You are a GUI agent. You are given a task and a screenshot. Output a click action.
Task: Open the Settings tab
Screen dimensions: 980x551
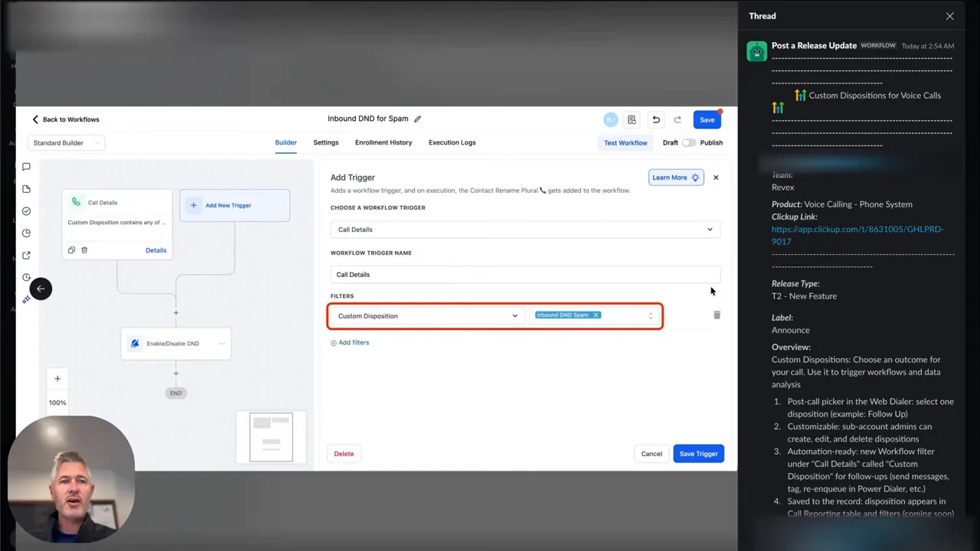(x=325, y=142)
